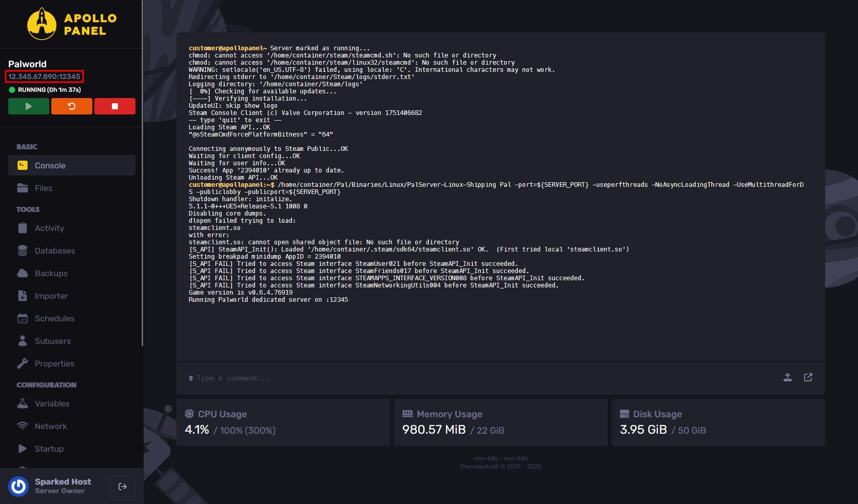Click the Disk Usage drive icon
Viewport: 858px width, 504px height.
625,414
